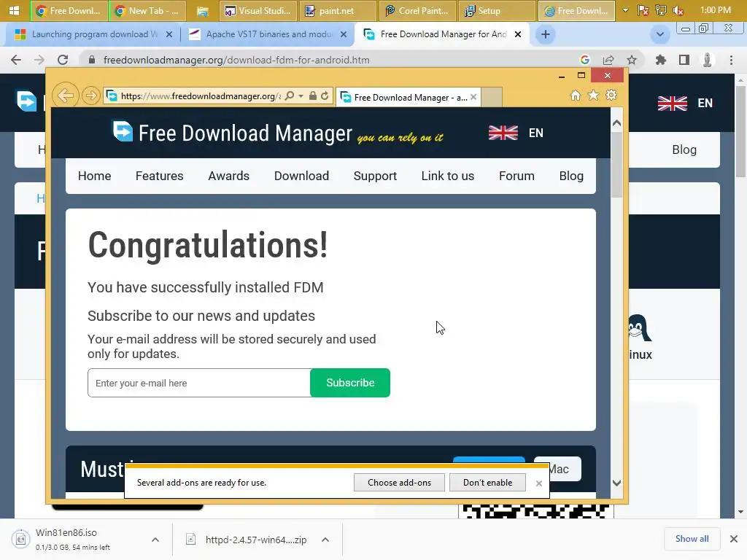This screenshot has height=560, width=747.
Task: Open Download menu item
Action: [301, 176]
